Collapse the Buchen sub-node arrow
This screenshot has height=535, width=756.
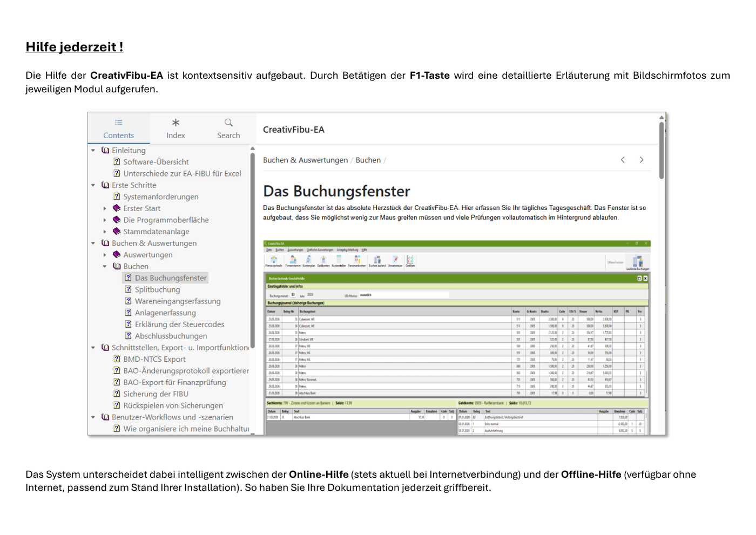point(105,266)
